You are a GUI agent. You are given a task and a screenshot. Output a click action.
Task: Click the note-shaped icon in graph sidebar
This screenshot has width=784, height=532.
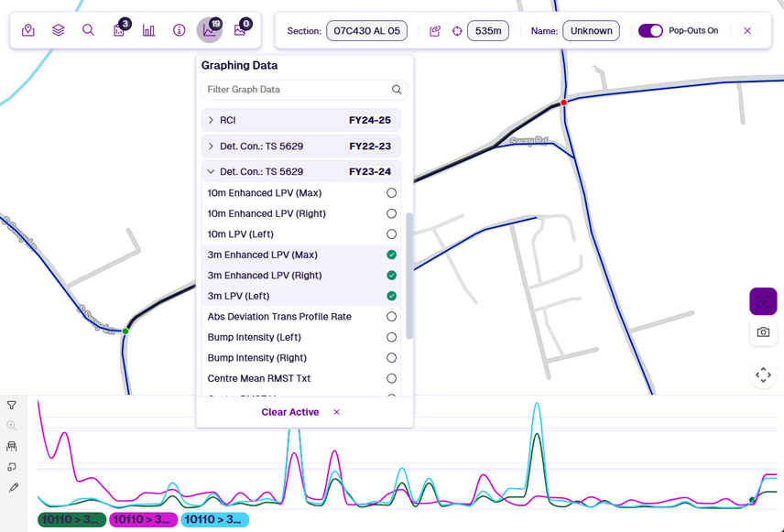coord(12,467)
